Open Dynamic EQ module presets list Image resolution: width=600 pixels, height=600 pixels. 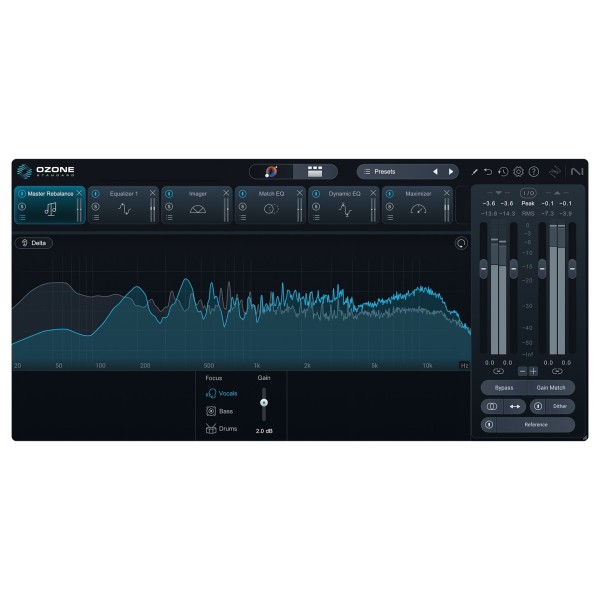316,218
